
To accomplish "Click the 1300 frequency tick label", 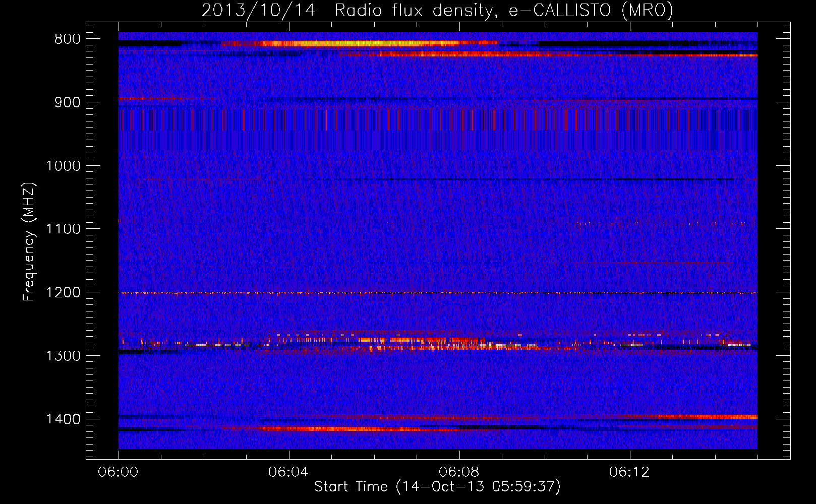I will tap(63, 356).
